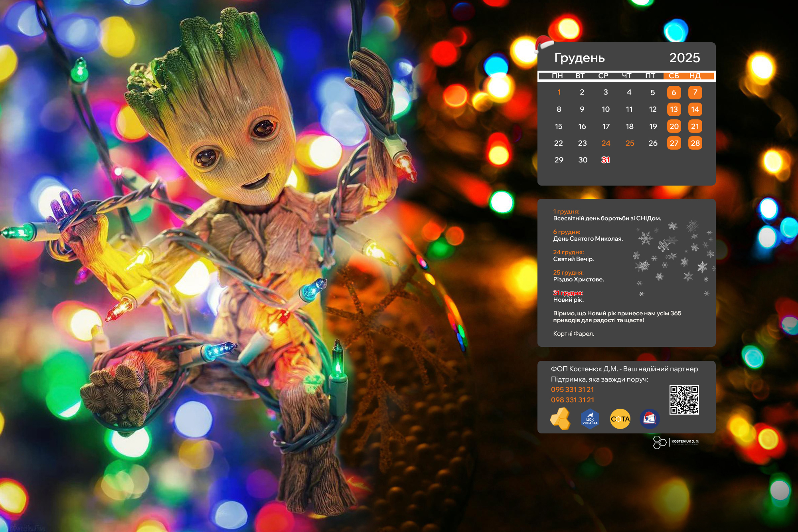Viewport: 798px width, 532px height.
Task: Select the highlighted date 31 in calendar
Action: click(x=605, y=160)
